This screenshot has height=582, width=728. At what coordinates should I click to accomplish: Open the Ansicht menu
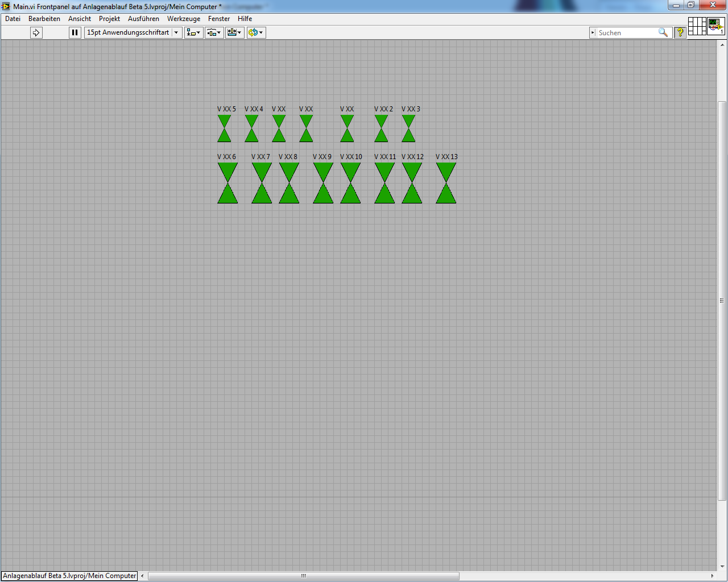point(80,19)
